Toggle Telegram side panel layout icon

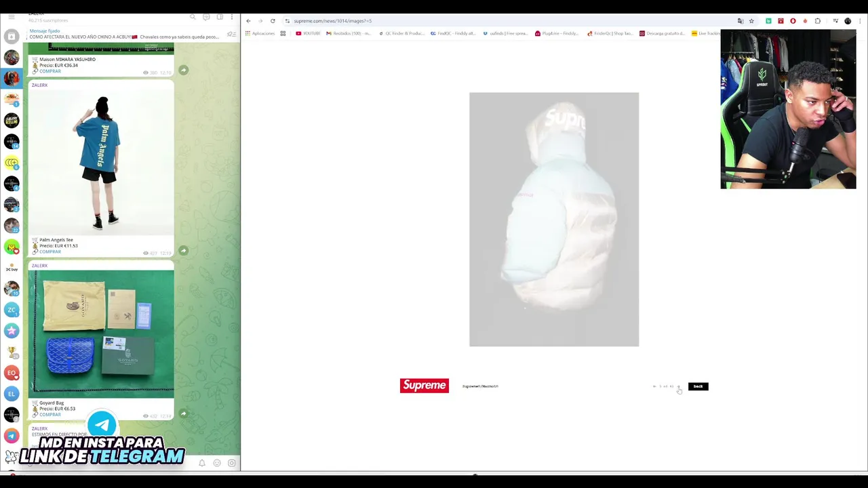point(220,17)
